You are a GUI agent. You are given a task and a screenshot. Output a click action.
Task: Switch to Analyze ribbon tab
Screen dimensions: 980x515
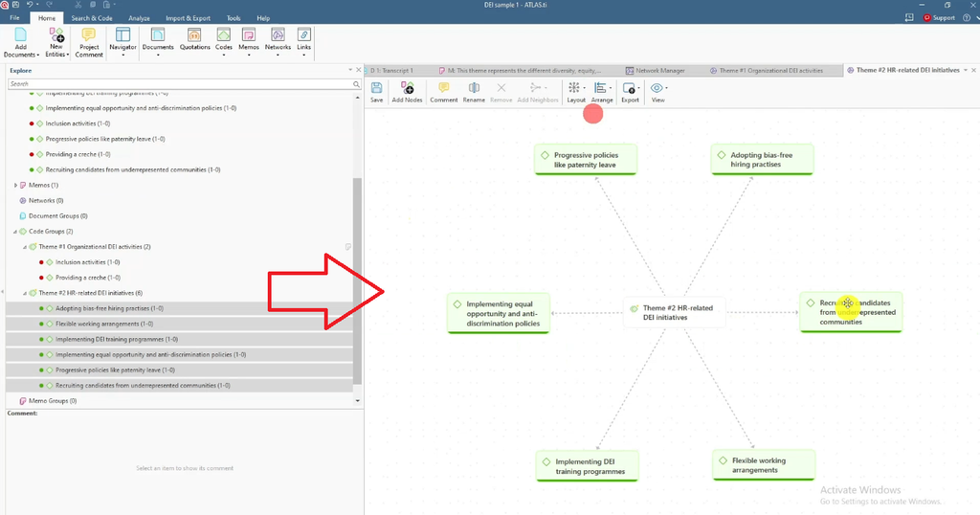coord(139,18)
